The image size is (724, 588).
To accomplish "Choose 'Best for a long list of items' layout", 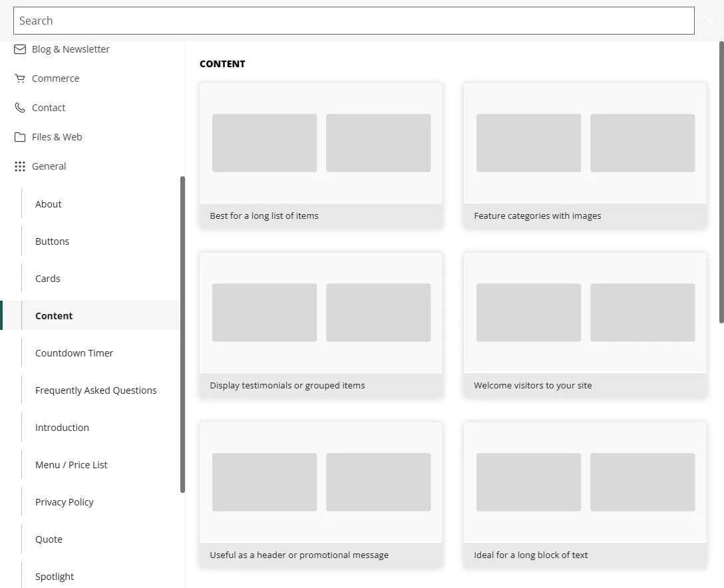I will pos(321,156).
